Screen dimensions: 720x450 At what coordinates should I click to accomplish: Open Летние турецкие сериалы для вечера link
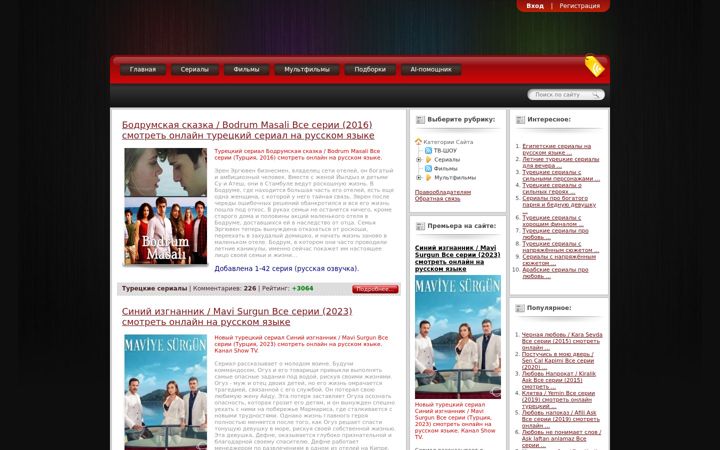[x=561, y=162]
